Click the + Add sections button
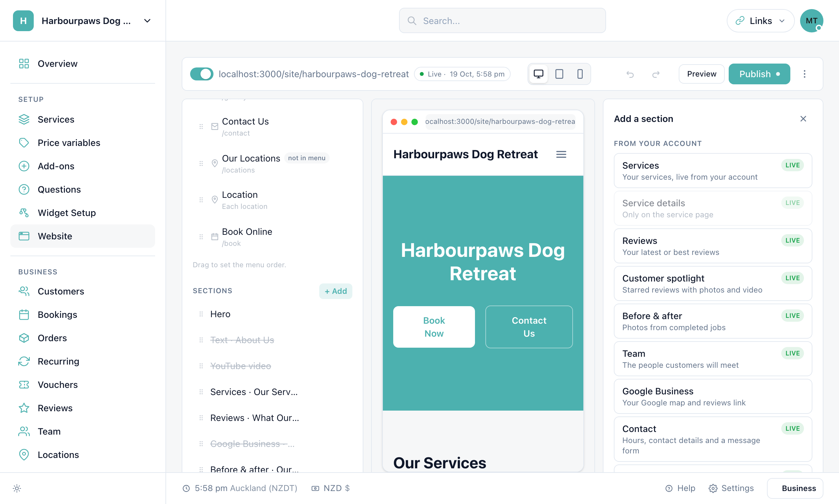Image resolution: width=839 pixels, height=504 pixels. pyautogui.click(x=335, y=291)
